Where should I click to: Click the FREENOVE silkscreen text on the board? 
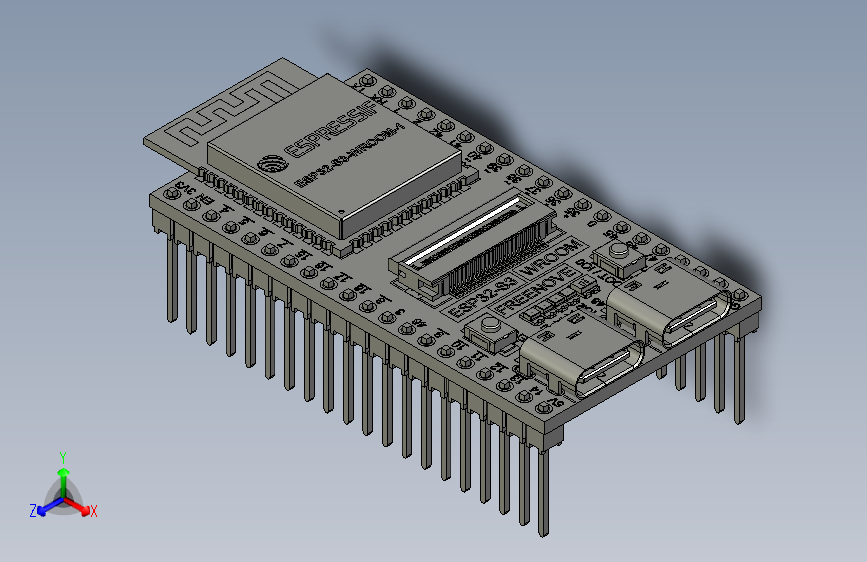pos(534,291)
